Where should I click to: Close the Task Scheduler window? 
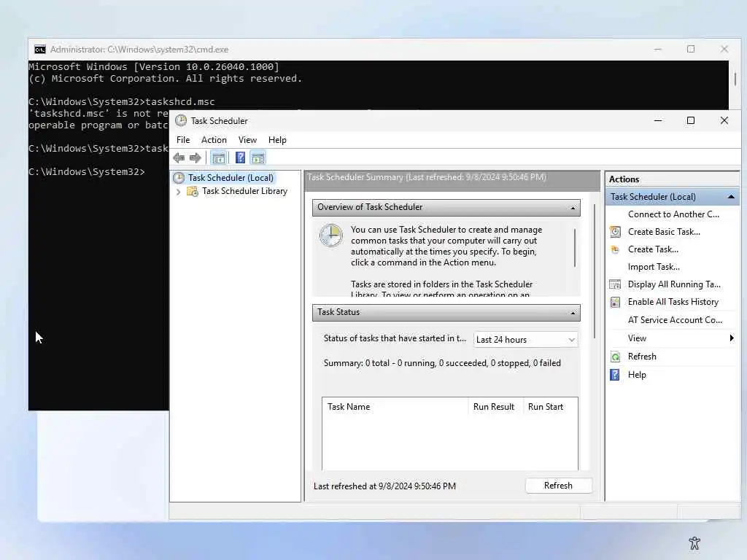tap(724, 121)
